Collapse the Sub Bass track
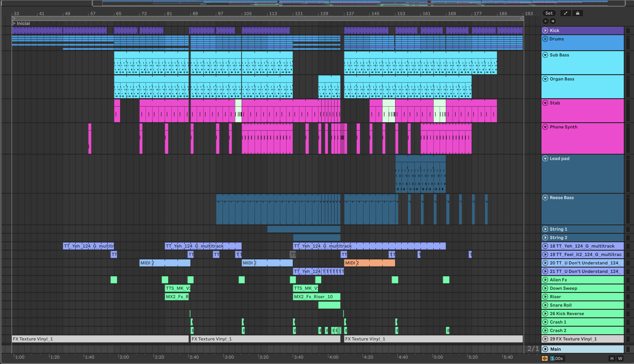 [545, 55]
